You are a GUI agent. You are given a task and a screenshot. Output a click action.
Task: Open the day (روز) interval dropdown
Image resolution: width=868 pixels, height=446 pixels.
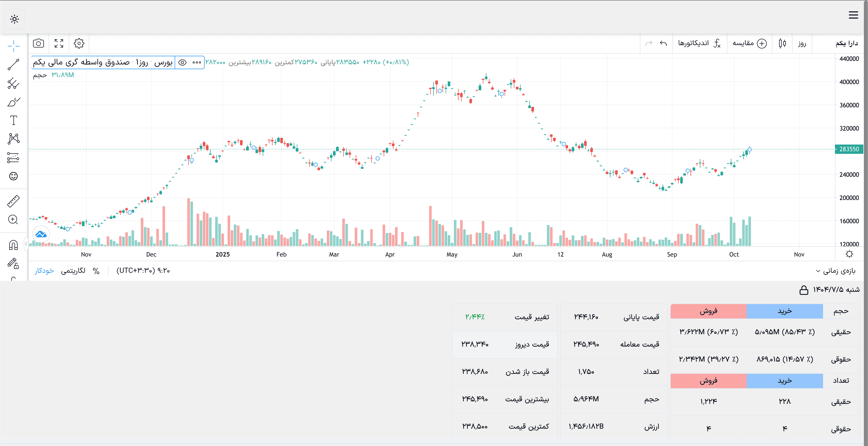click(x=802, y=43)
